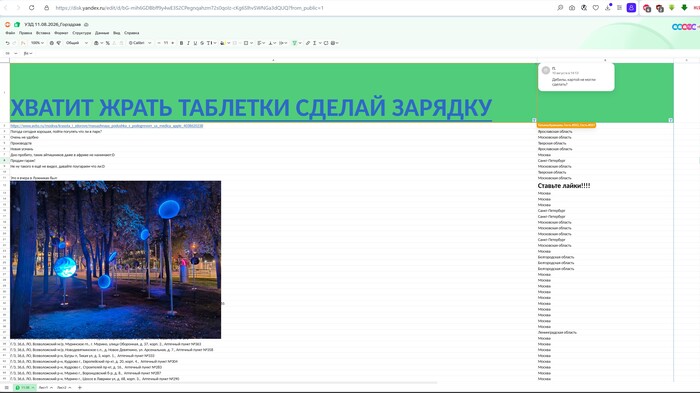Image resolution: width=700 pixels, height=393 pixels.
Task: Open the fx function dropdown
Action: [28, 53]
